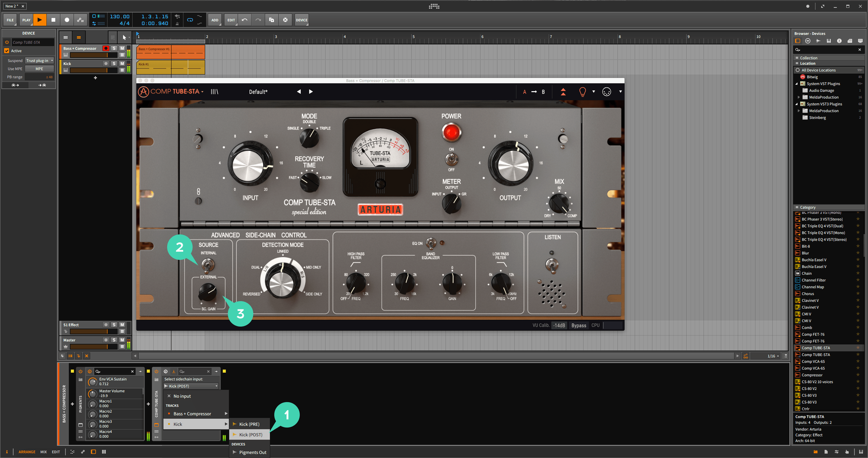Click the plugin Bypass button

579,325
